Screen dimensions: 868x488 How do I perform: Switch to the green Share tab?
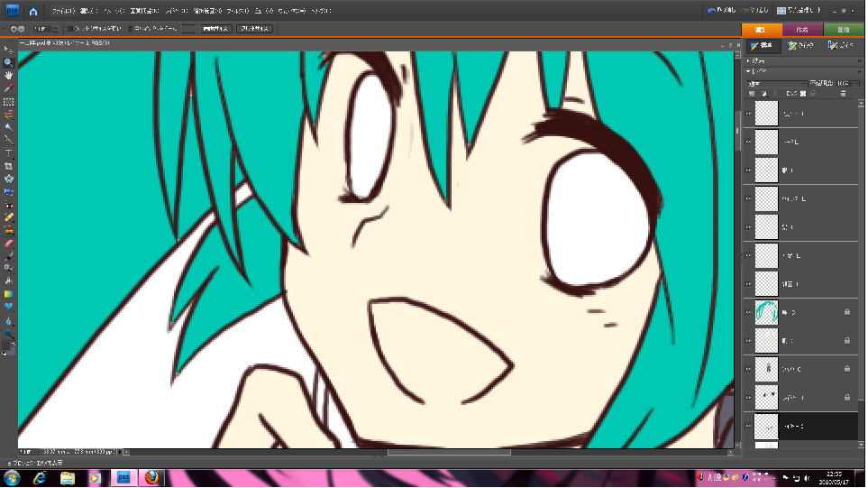coord(844,30)
